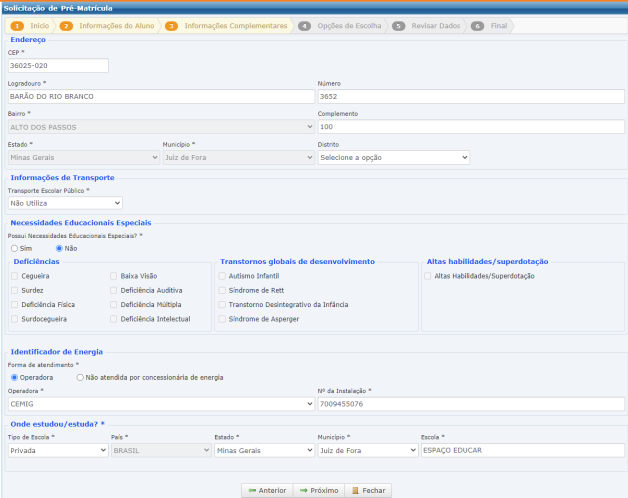Viewport: 628px width, 498px height.
Task: Click the step 2 number badge icon
Action: [x=66, y=26]
